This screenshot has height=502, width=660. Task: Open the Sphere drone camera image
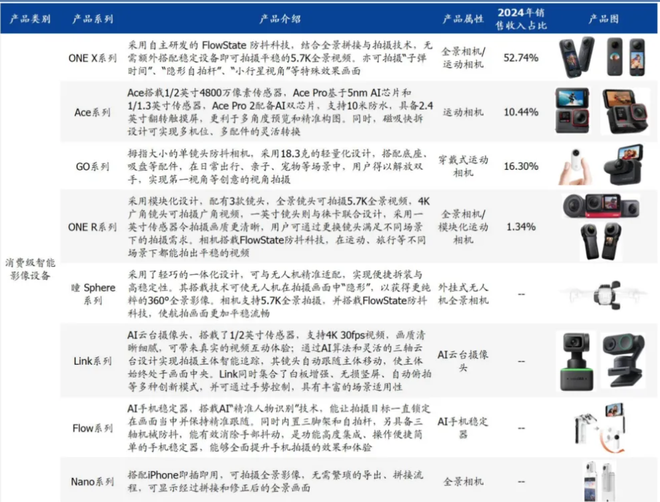(602, 295)
